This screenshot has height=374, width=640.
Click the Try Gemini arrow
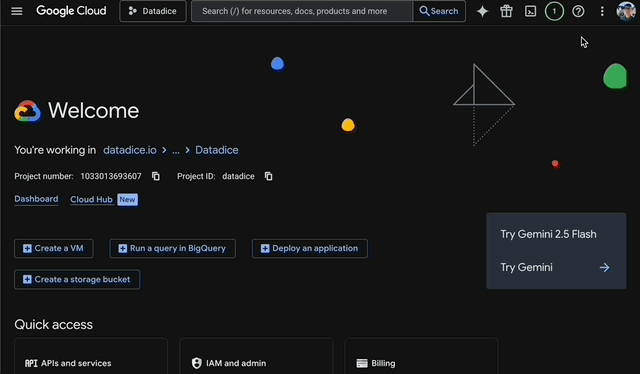click(604, 267)
